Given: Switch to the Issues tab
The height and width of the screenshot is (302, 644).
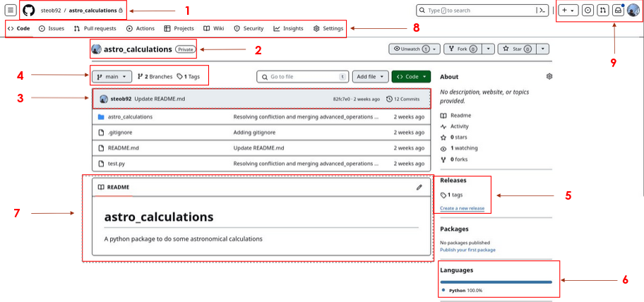Looking at the screenshot, I should coord(52,29).
